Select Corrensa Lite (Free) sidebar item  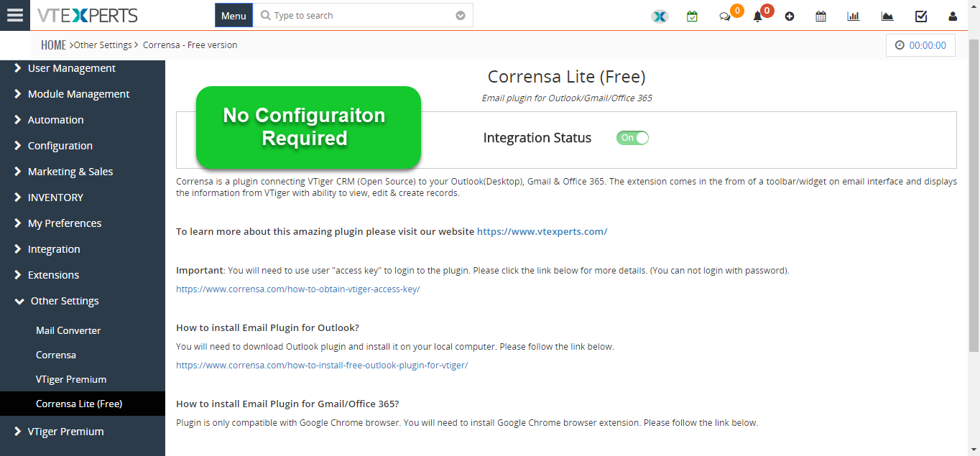(x=83, y=404)
